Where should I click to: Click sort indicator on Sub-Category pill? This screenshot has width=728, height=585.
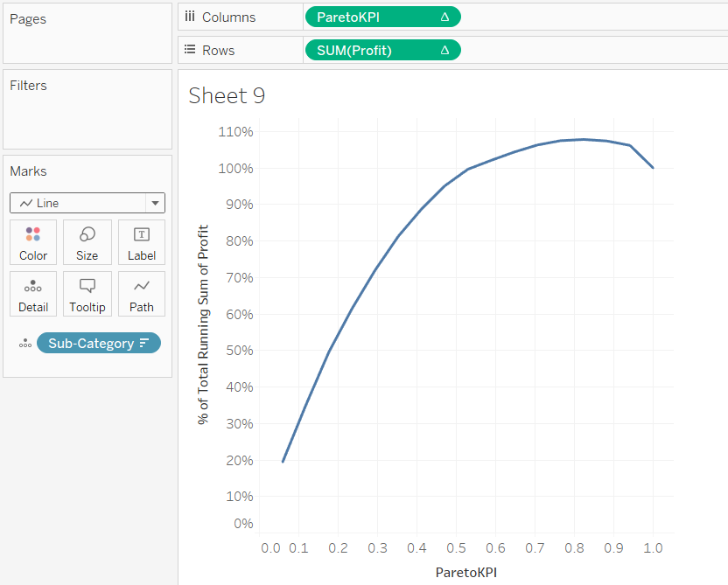coord(144,343)
